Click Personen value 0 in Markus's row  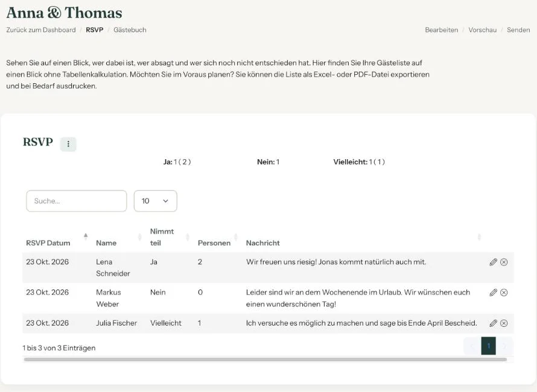pyautogui.click(x=200, y=292)
